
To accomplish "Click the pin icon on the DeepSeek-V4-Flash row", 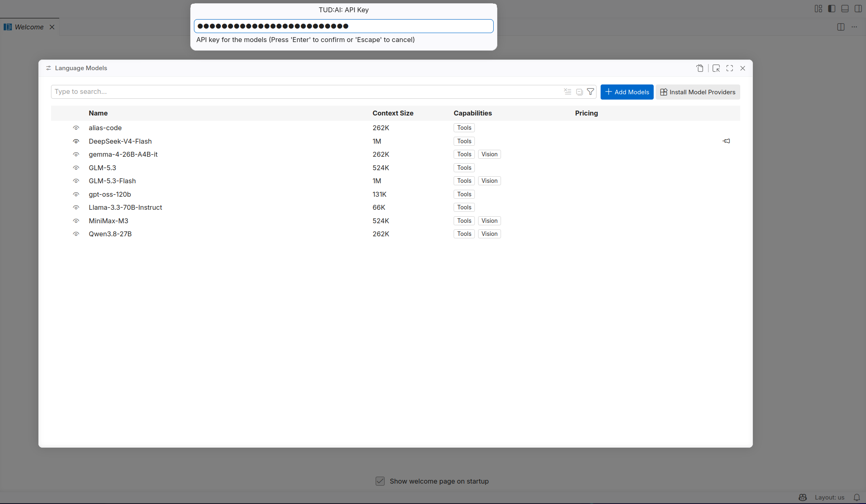I will point(726,141).
